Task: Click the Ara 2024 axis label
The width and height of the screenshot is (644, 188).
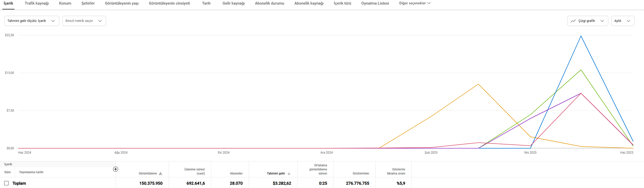Action: click(327, 153)
